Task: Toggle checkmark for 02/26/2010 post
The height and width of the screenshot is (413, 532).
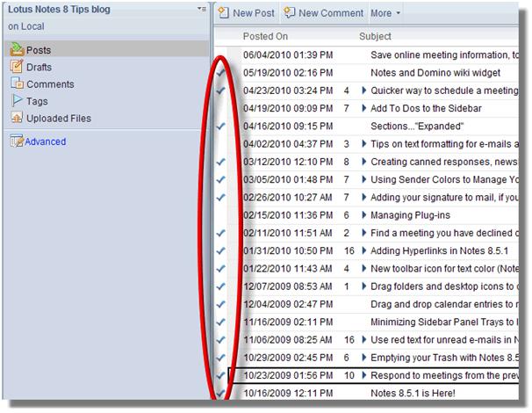Action: point(221,198)
